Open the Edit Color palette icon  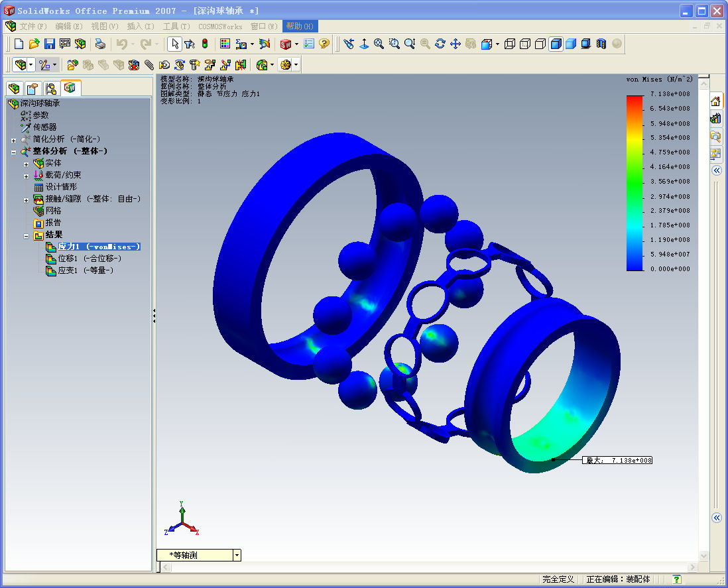[x=225, y=44]
